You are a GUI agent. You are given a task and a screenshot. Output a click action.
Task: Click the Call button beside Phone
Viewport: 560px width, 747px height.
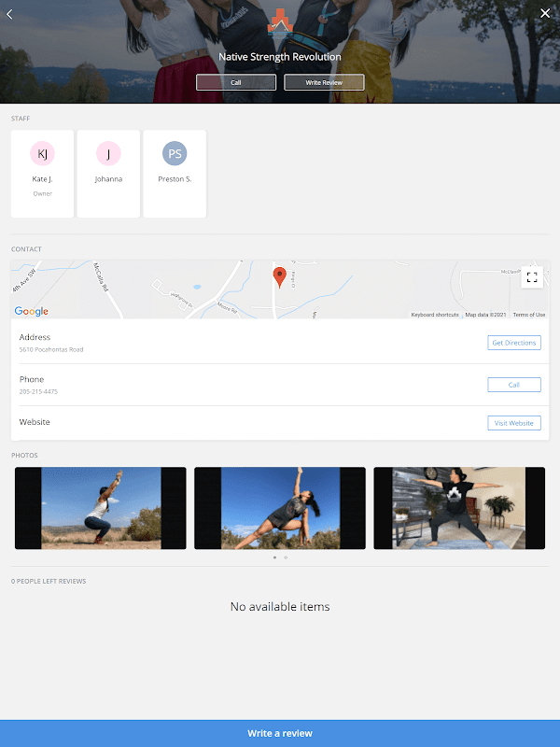point(514,385)
